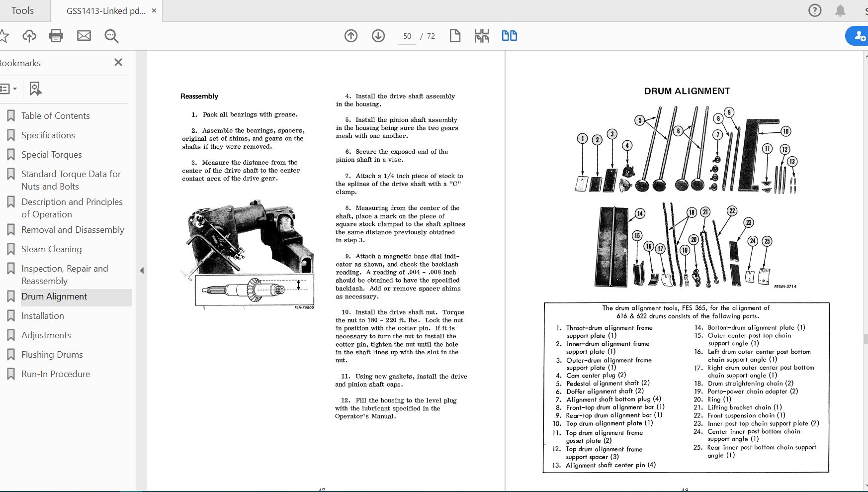Click the bookmark icon beside Special Torques

[10, 155]
